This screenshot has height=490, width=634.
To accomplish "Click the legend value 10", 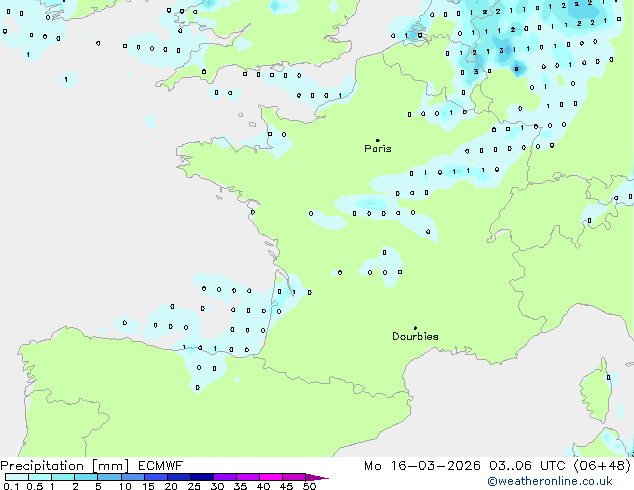I will click(x=125, y=486).
